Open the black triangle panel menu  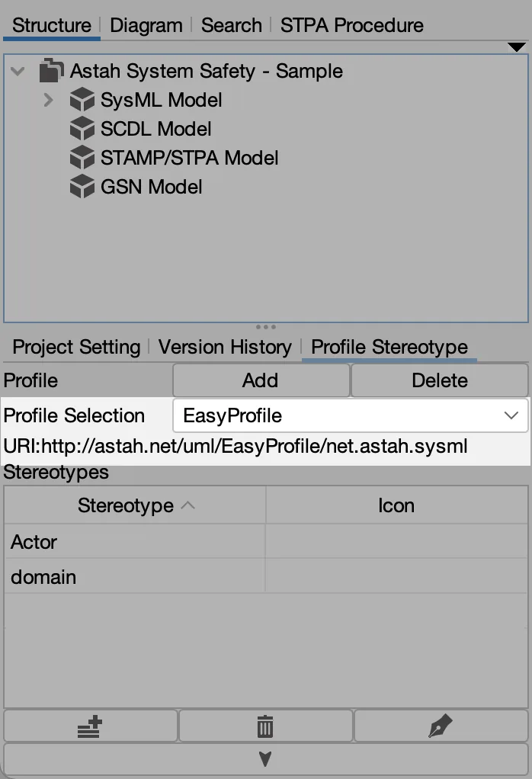517,47
